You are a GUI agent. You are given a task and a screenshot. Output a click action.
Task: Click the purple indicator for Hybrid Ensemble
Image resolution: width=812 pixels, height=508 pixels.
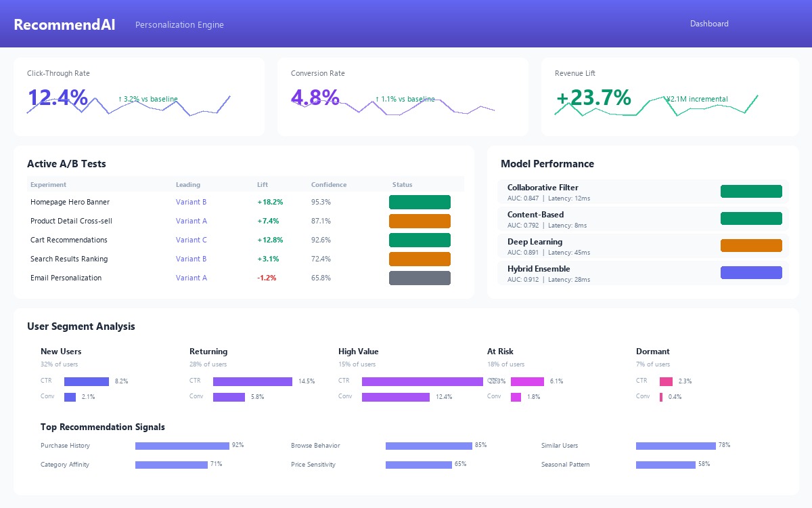coord(751,272)
